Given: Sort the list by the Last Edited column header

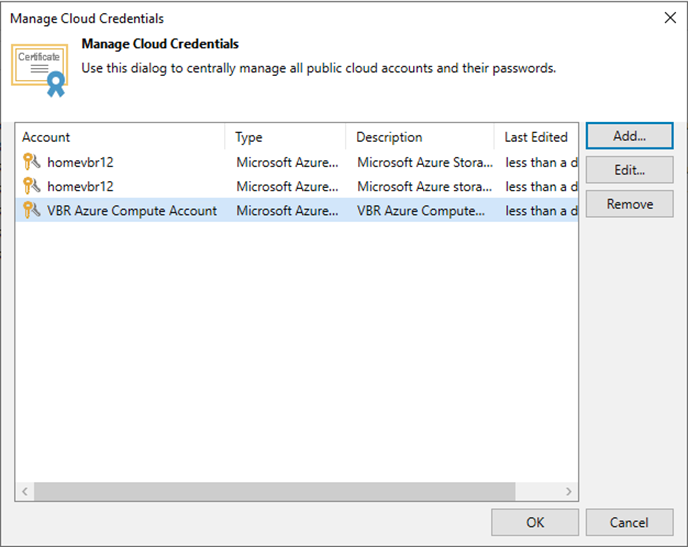Looking at the screenshot, I should tap(536, 137).
